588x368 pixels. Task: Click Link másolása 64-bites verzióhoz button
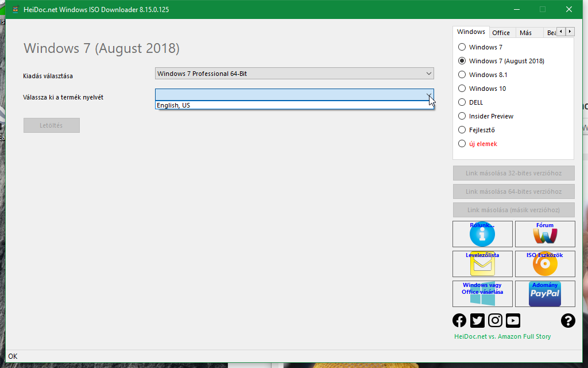click(514, 191)
